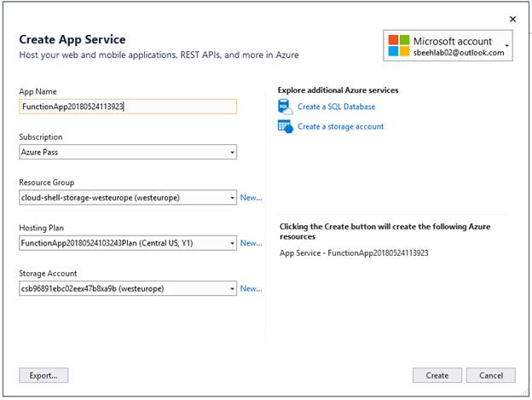Image resolution: width=532 pixels, height=400 pixels.
Task: Click New link beside Hosting Plan
Action: [251, 243]
